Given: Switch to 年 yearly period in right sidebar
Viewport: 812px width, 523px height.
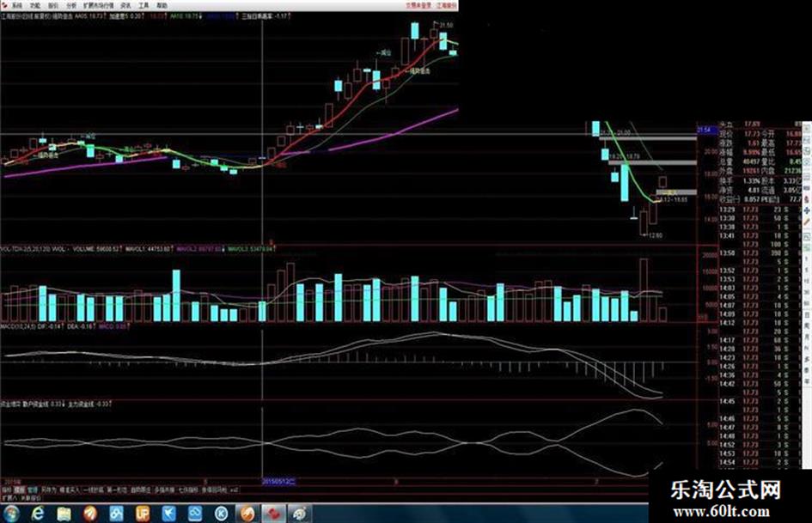Looking at the screenshot, I should coord(807,381).
